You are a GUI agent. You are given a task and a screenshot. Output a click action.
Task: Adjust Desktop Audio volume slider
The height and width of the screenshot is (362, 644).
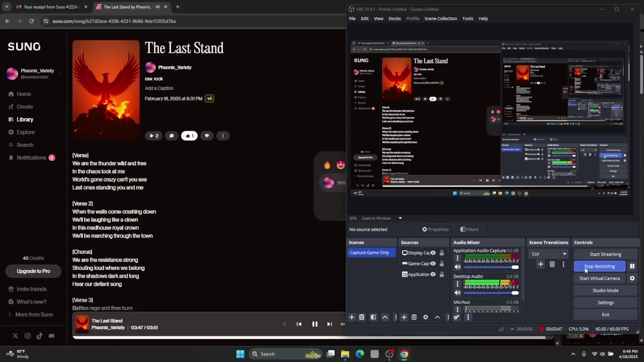[x=491, y=293]
